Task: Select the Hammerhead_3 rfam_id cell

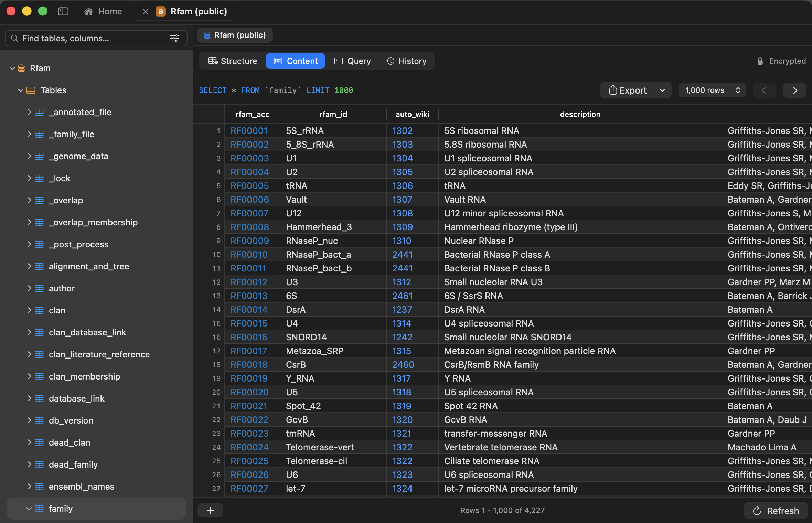Action: click(x=333, y=227)
